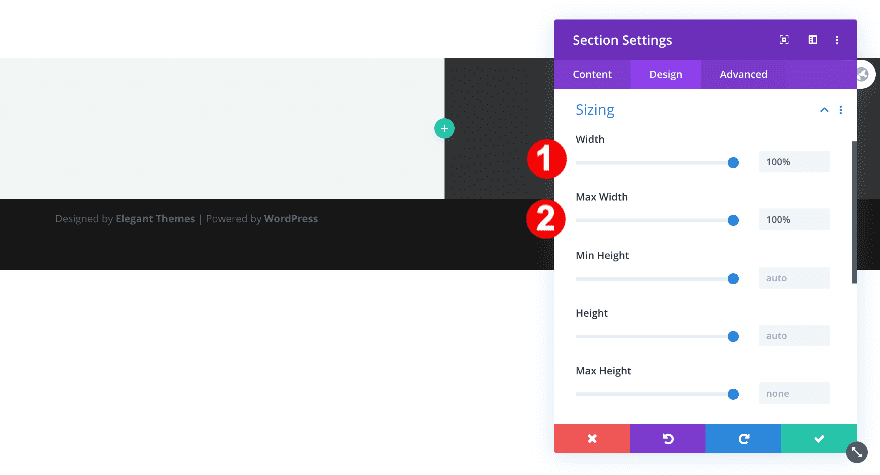Open Section Settings three-dot menu

[837, 40]
